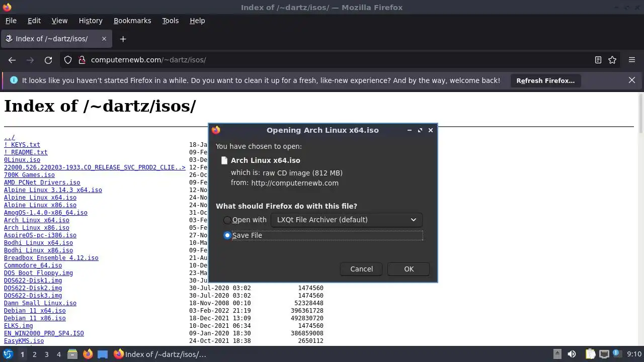Open the Tools menu
Screen dimensions: 644x362
tap(170, 21)
